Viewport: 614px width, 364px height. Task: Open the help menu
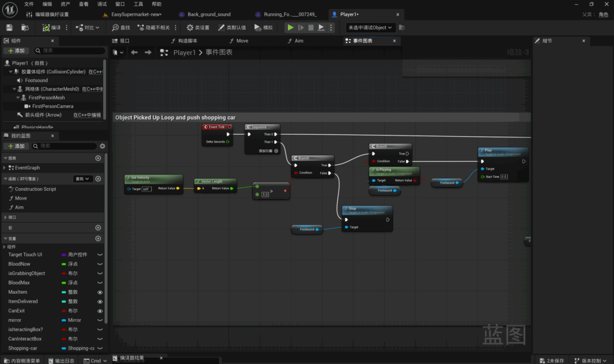[156, 4]
